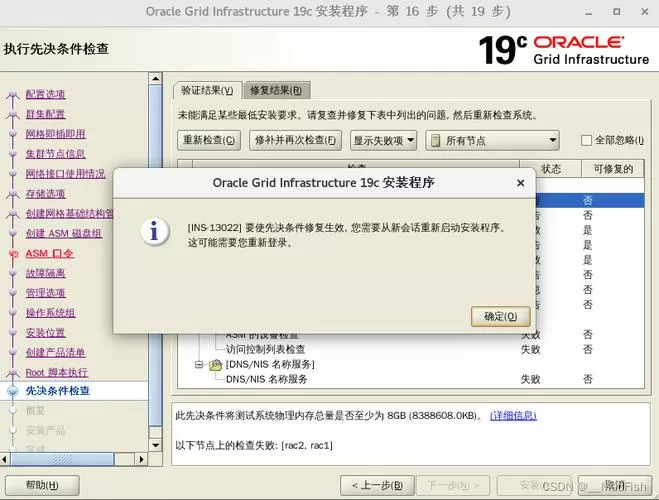659x500 pixels.
Task: Click 帮助(H) button
Action: coord(42,485)
